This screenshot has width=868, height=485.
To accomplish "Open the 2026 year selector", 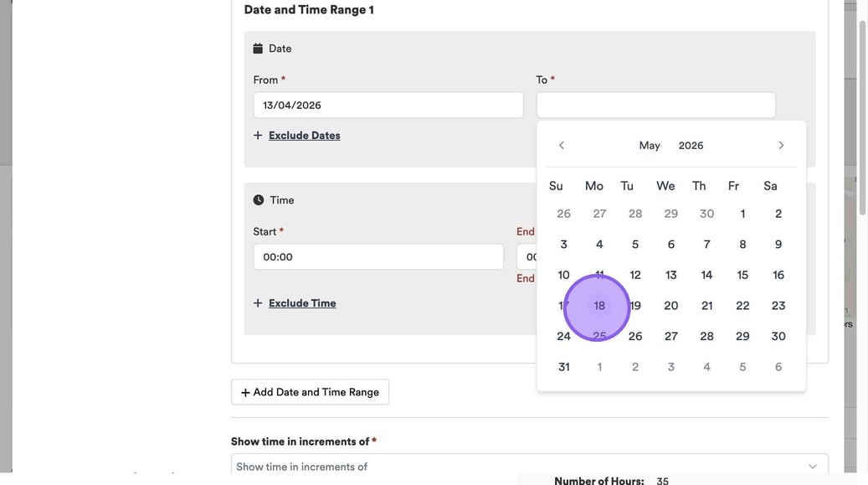I will tap(691, 146).
